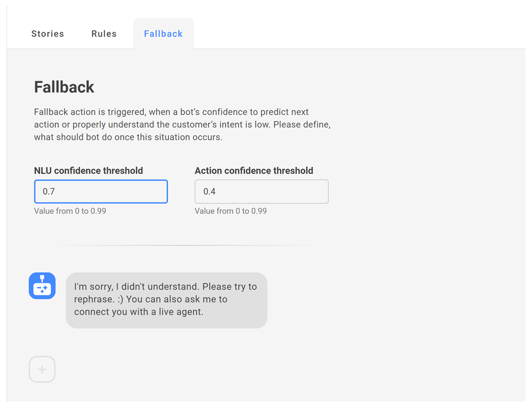Click hint text under NLU threshold field

(70, 211)
